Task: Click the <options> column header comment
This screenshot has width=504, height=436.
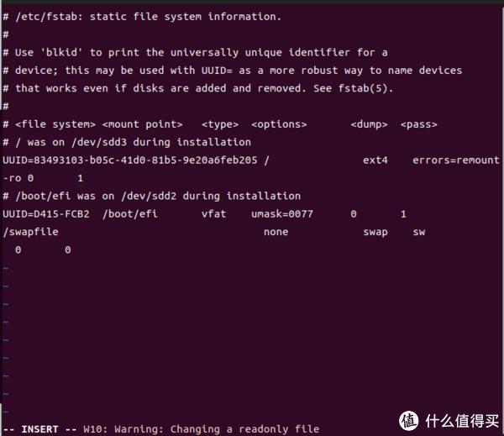Action: coord(279,124)
